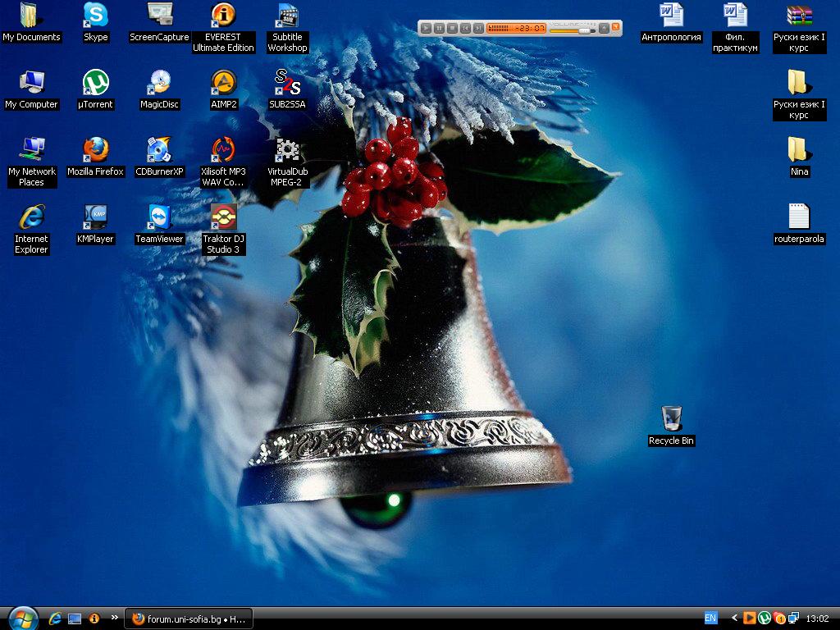Click the volume slider in player widget

point(572,30)
